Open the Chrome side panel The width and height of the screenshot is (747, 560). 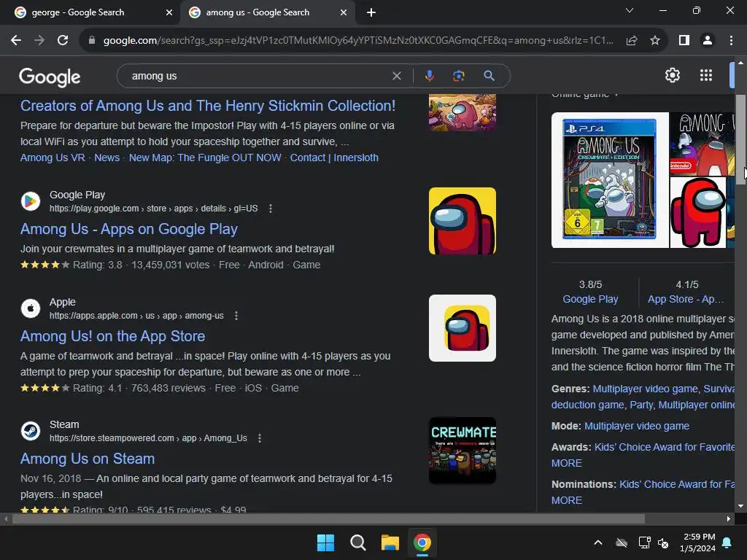coord(684,41)
